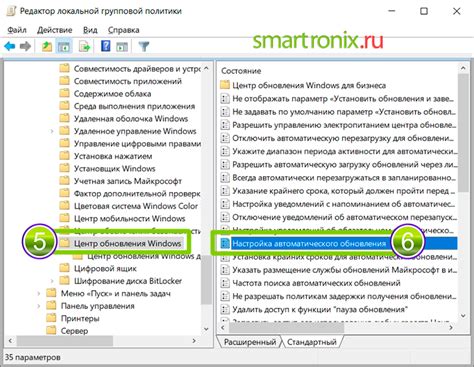Click tree pane horizontal scroll left arrow
The height and width of the screenshot is (367, 474).
click(10, 341)
